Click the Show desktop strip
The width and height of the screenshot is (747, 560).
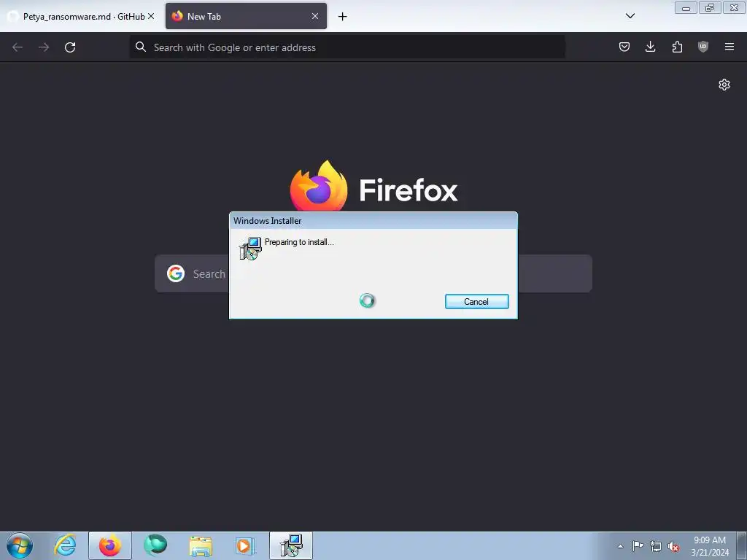point(742,545)
